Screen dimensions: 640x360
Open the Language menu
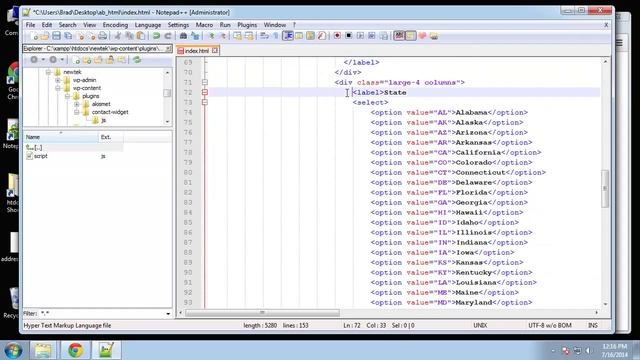tap(148, 25)
